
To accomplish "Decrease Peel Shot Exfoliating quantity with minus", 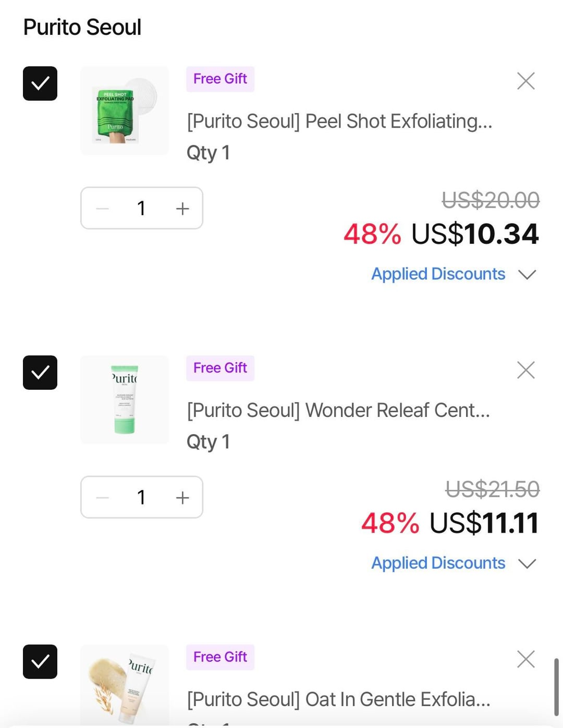I will (103, 209).
